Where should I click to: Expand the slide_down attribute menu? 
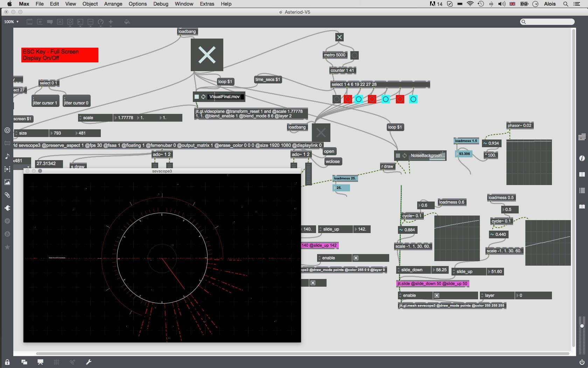(x=399, y=270)
